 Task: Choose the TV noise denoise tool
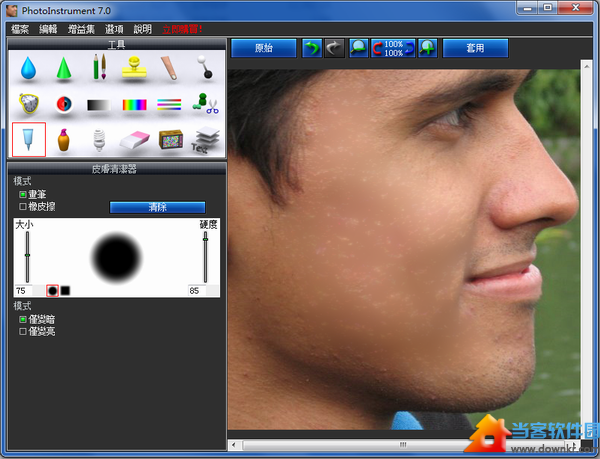click(171, 140)
